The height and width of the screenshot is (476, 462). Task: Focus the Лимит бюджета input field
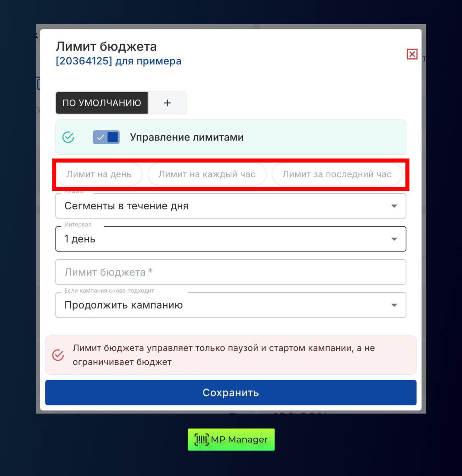(231, 272)
